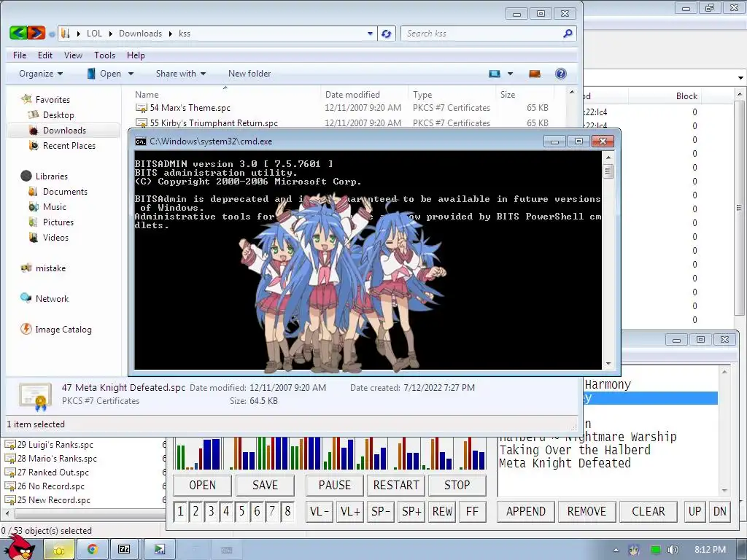747x560 pixels.
Task: Open 7-Zip from the taskbar
Action: coord(124,549)
